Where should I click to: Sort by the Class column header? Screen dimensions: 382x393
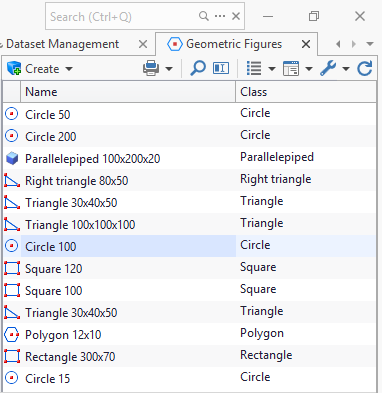coord(306,92)
